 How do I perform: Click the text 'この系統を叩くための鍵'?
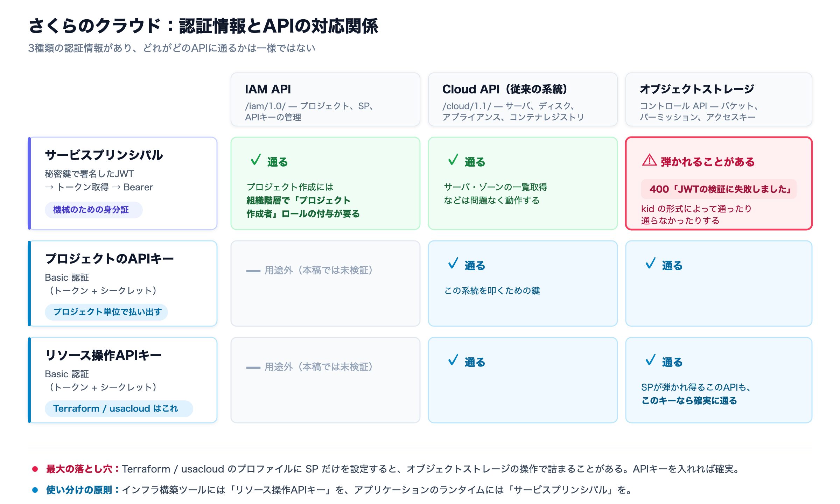coord(492,290)
